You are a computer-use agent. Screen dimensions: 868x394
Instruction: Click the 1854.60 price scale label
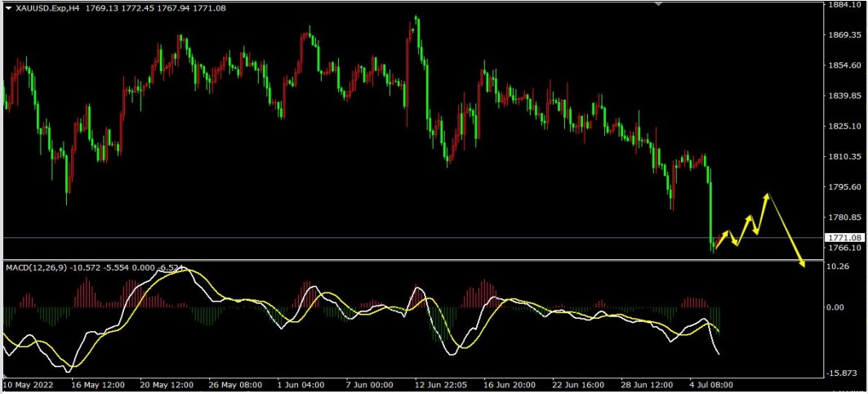846,65
